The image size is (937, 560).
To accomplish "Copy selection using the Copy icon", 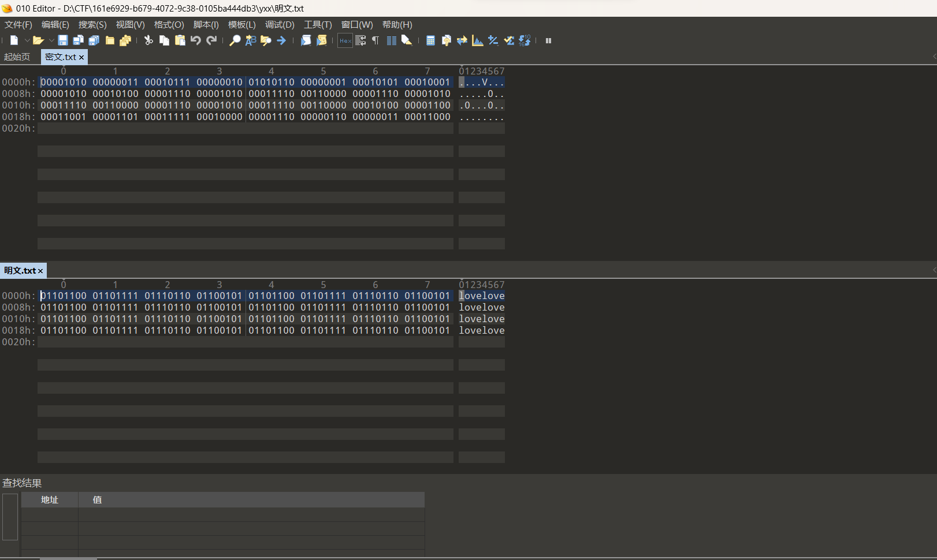I will (164, 40).
